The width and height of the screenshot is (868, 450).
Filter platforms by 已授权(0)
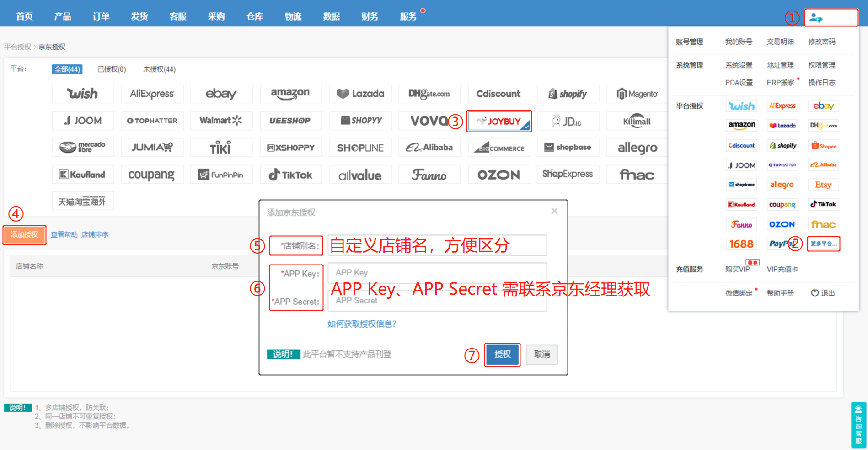click(x=112, y=69)
